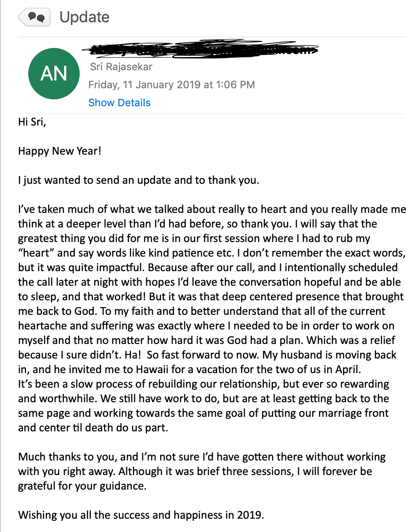Open the Show Details link
Viewport: 406px width, 532px height.
[119, 103]
